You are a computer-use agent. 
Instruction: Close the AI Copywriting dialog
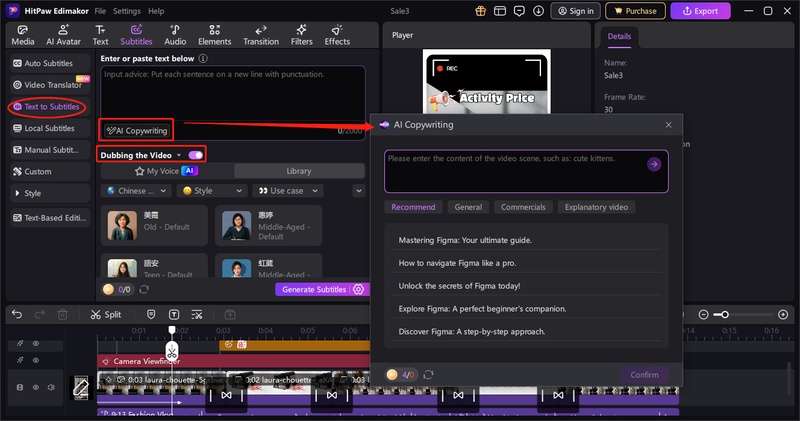pyautogui.click(x=668, y=125)
